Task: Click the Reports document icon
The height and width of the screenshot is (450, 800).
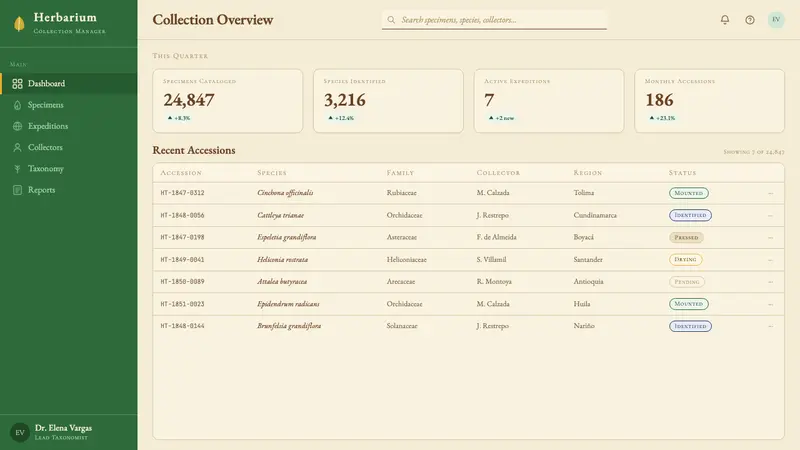Action: [17, 190]
